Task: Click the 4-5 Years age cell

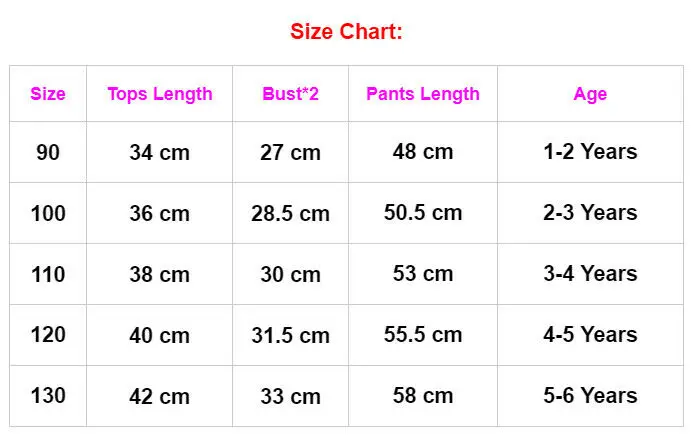Action: pos(590,334)
